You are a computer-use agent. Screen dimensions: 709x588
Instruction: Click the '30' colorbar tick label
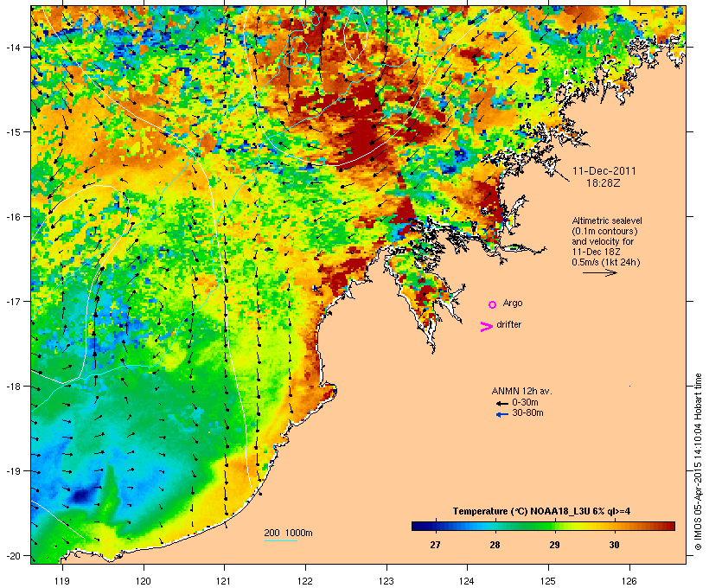tap(614, 545)
